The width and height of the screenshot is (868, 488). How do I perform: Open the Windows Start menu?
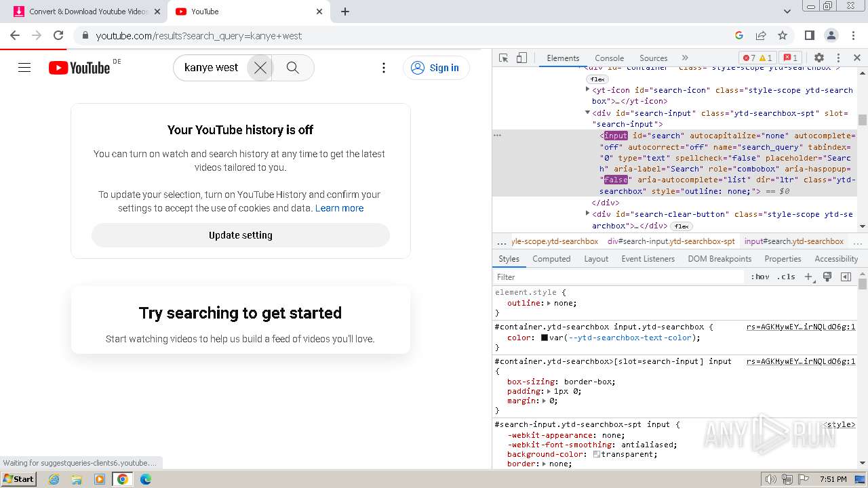point(19,479)
